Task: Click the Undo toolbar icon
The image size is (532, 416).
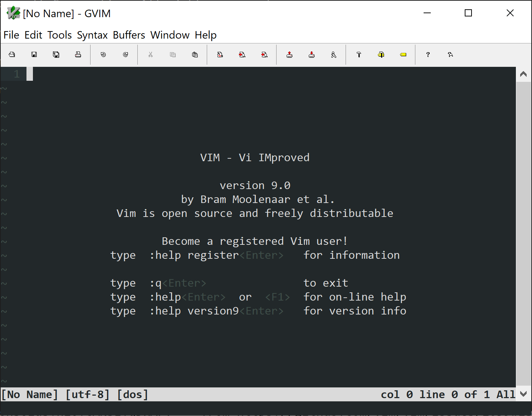Action: 103,55
